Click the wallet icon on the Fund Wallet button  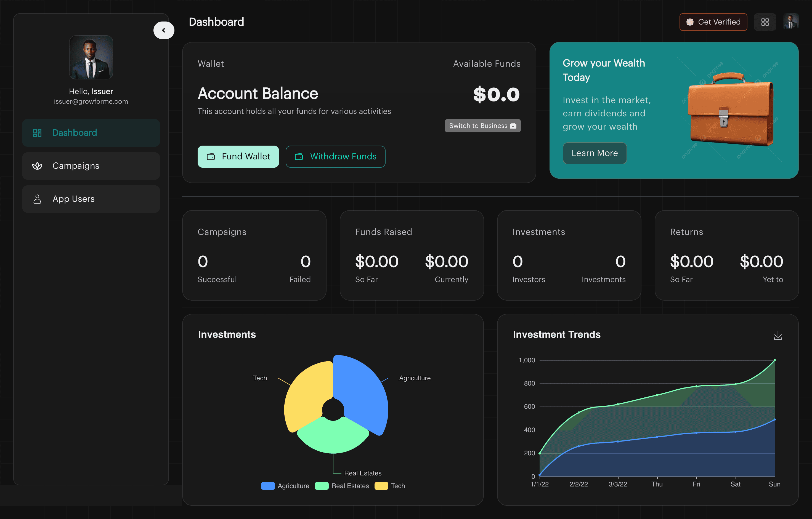tap(211, 156)
